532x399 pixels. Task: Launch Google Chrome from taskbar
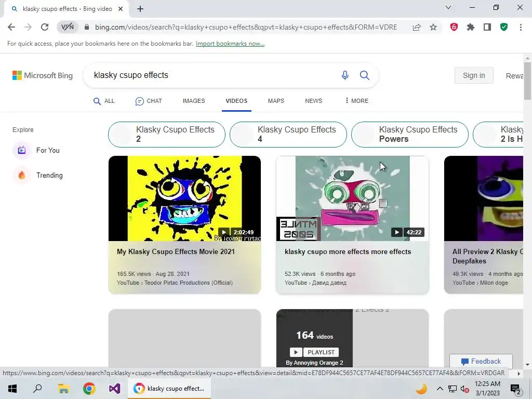(89, 389)
